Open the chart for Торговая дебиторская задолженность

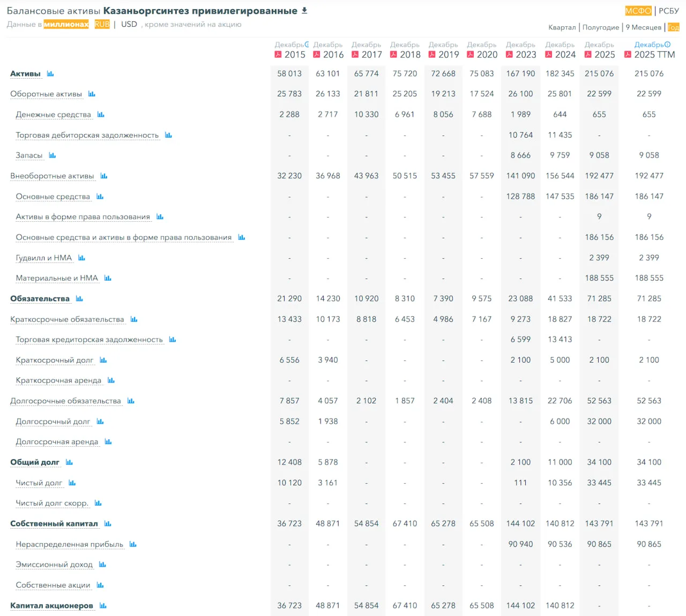(x=168, y=135)
